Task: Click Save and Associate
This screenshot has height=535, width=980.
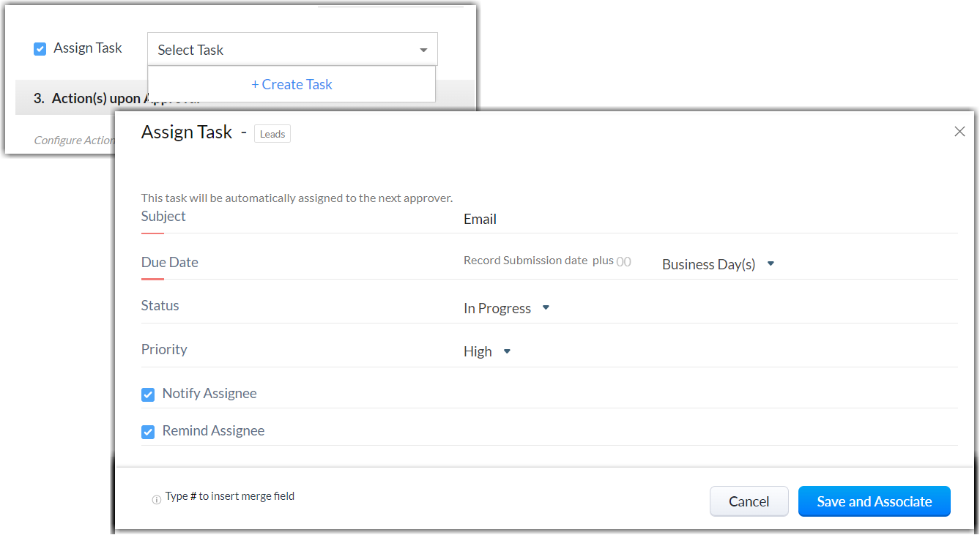Action: click(874, 501)
